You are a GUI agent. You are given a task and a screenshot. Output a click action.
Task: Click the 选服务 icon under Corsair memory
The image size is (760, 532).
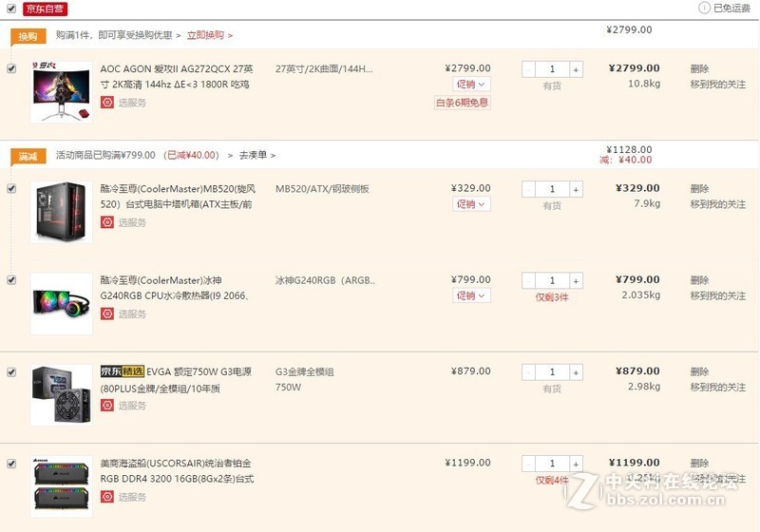pyautogui.click(x=107, y=497)
